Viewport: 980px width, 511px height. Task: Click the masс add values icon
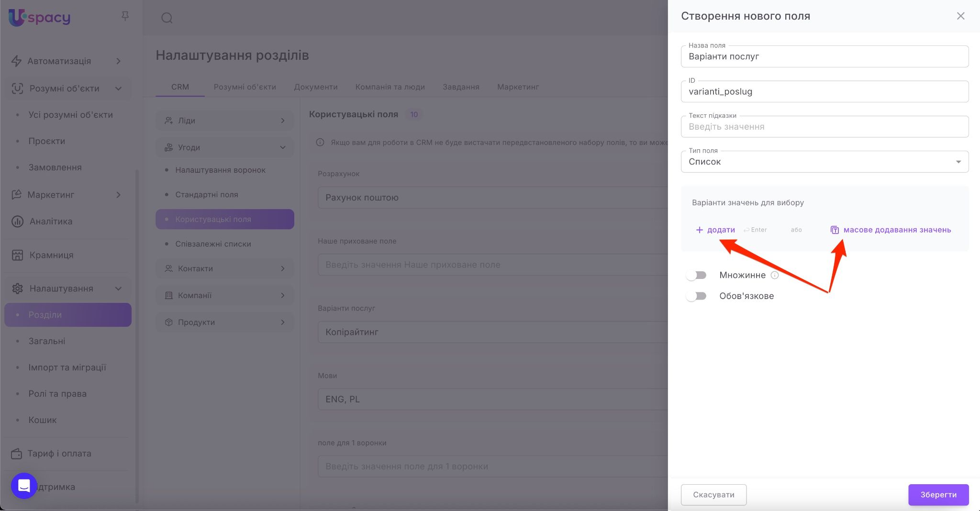(x=835, y=230)
